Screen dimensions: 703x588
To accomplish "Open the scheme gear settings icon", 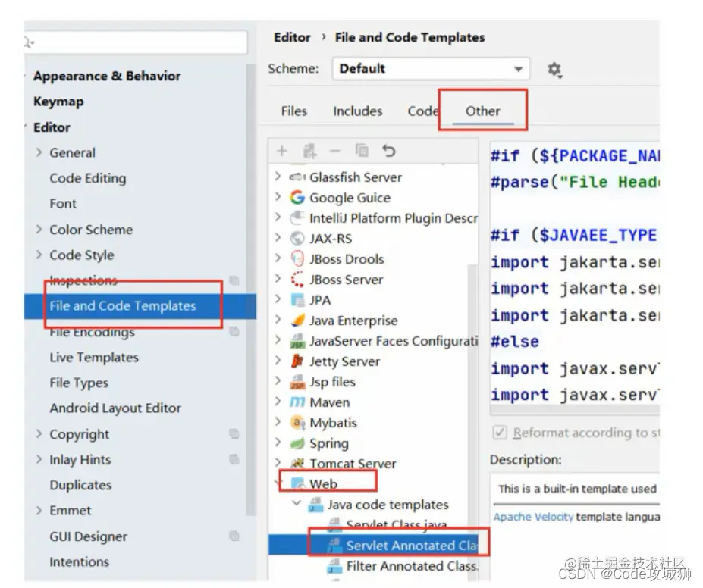I will [x=554, y=70].
